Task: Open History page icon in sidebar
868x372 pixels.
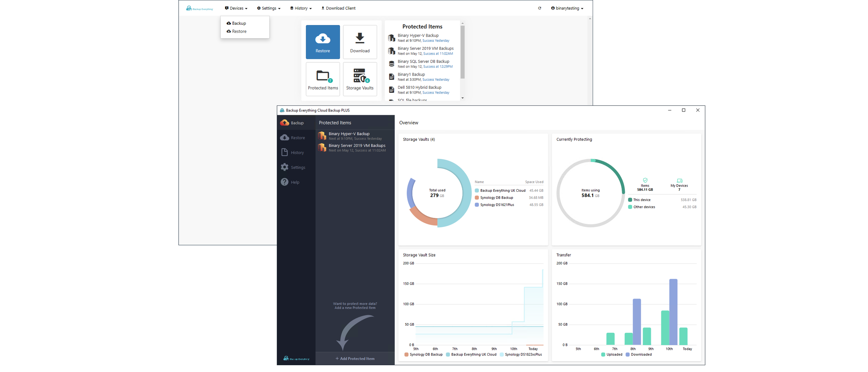Action: [284, 152]
